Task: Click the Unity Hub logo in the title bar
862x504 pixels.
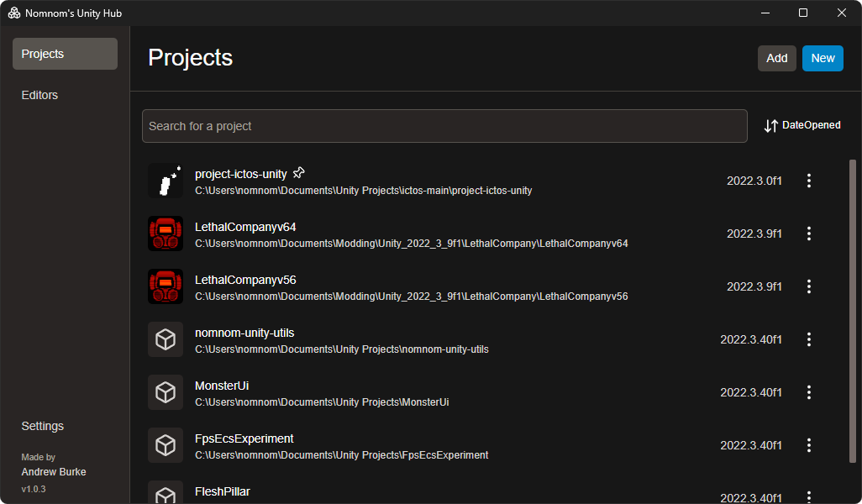Action: [x=14, y=13]
